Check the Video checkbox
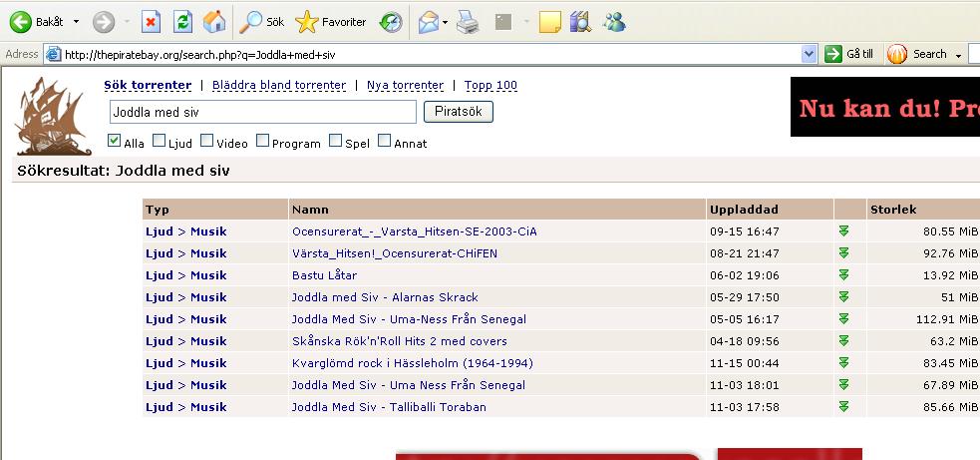This screenshot has height=460, width=980. pos(207,140)
